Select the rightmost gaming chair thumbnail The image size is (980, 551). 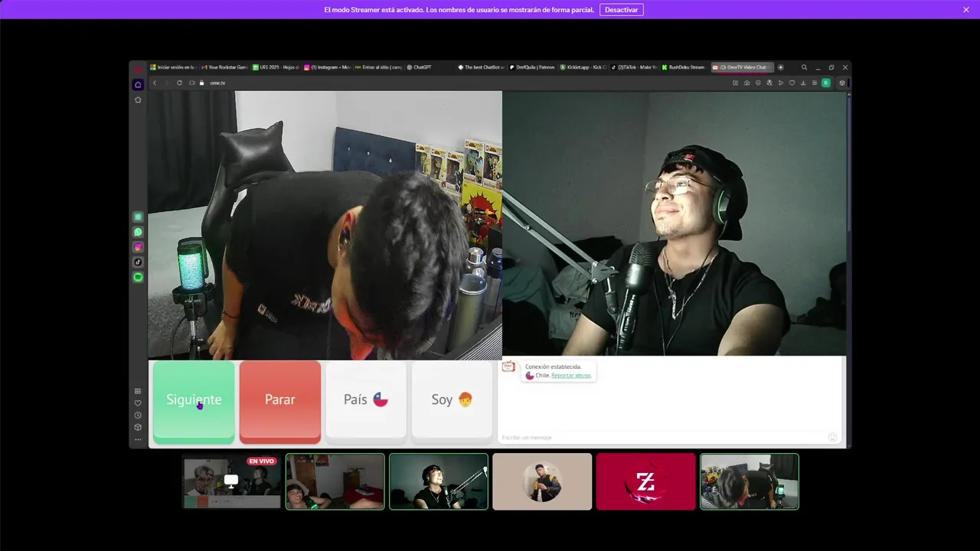coord(750,481)
